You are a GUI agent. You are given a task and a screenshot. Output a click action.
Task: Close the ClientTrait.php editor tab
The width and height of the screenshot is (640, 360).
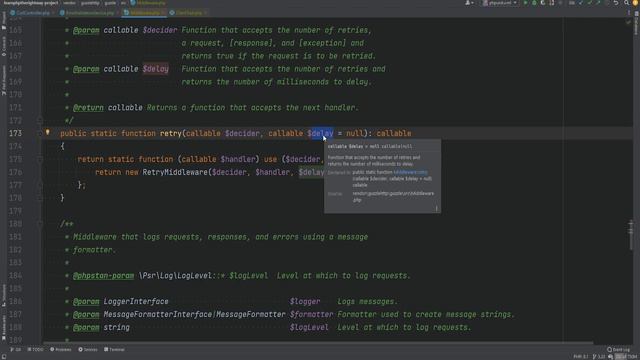(x=205, y=13)
